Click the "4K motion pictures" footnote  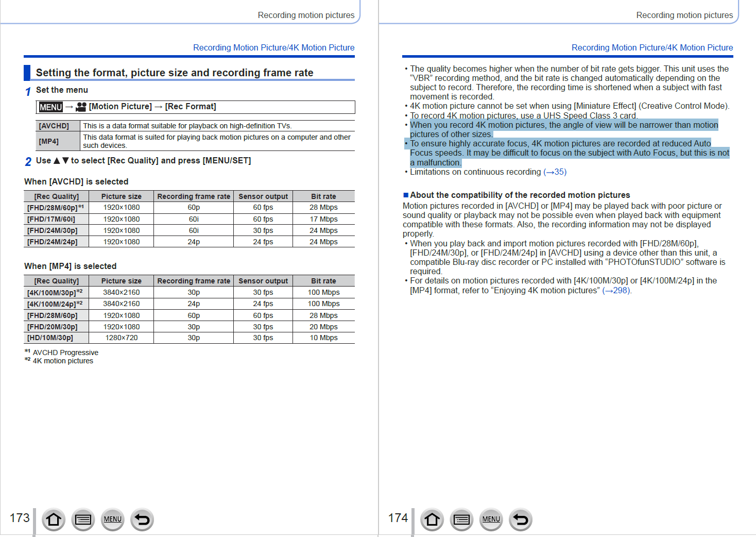click(63, 361)
